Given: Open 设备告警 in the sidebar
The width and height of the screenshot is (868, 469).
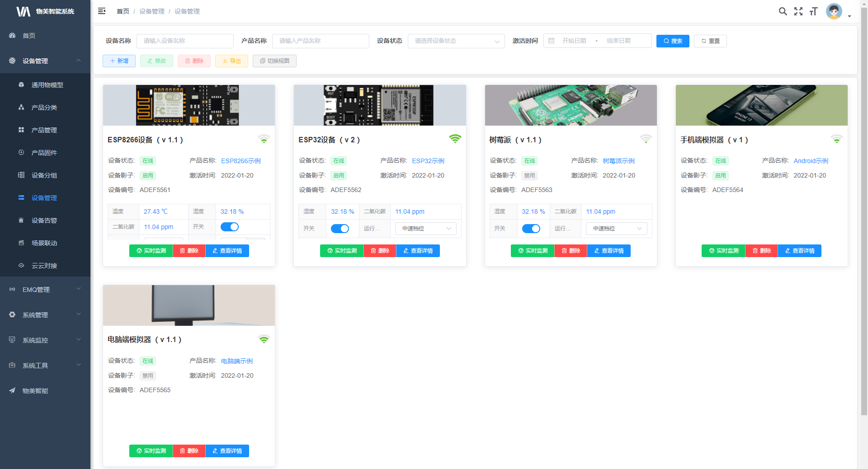Looking at the screenshot, I should 44,220.
